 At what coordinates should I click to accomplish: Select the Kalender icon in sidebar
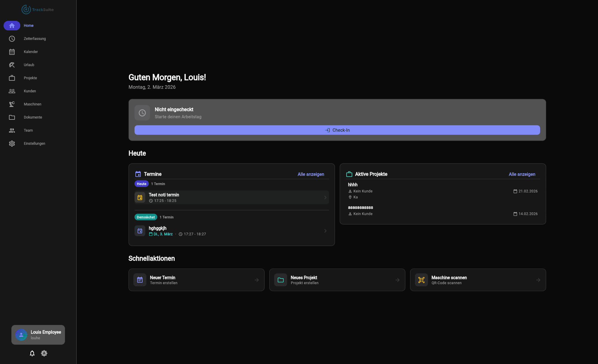click(x=12, y=52)
